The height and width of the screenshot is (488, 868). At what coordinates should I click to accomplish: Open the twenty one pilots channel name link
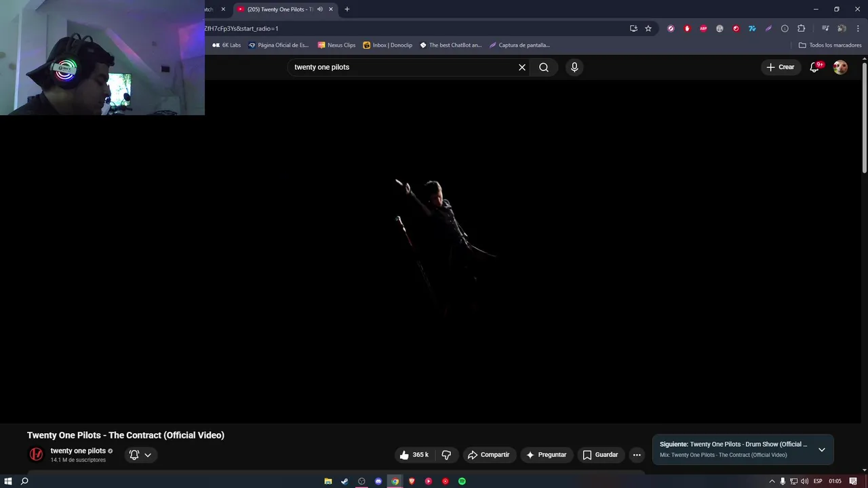[x=78, y=451]
